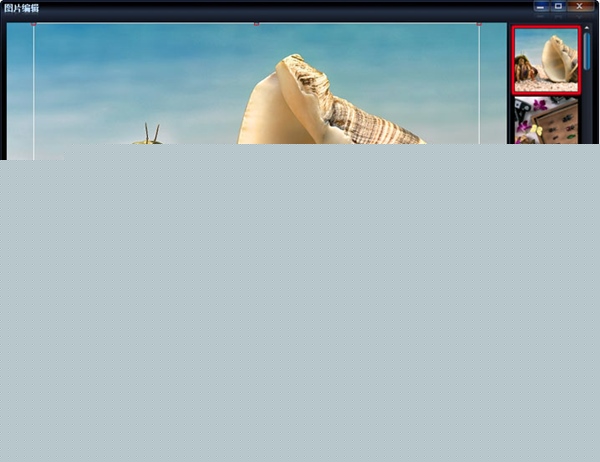Click the top-right crop corner handle
Image resolution: width=600 pixels, height=462 pixels.
(479, 23)
